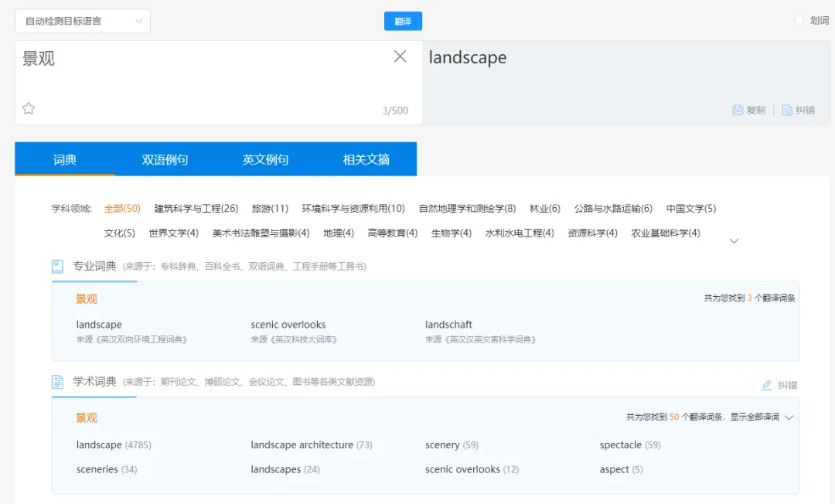The height and width of the screenshot is (504, 835).
Task: Open the 相关文摘 tab
Action: pyautogui.click(x=366, y=160)
